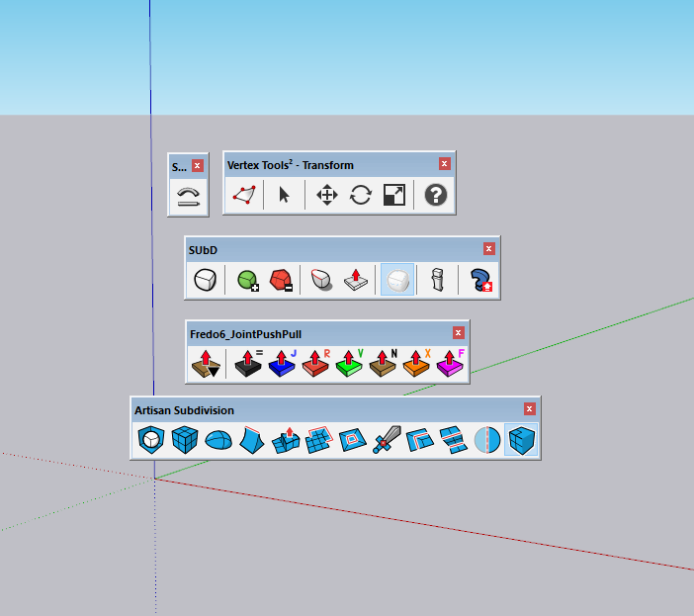Click the Joint Push Pull blue J tool
Image resolution: width=694 pixels, height=616 pixels.
(283, 365)
